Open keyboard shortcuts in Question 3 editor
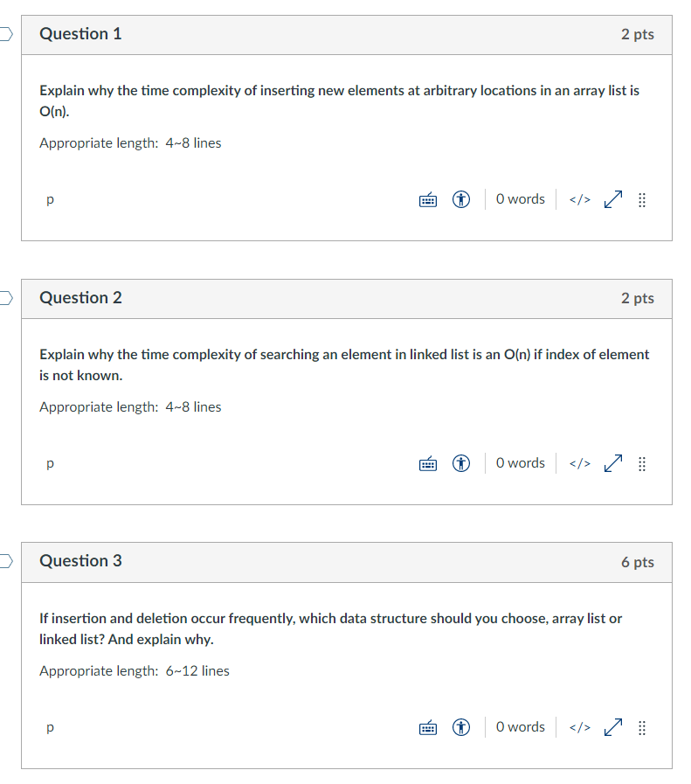 click(x=428, y=727)
